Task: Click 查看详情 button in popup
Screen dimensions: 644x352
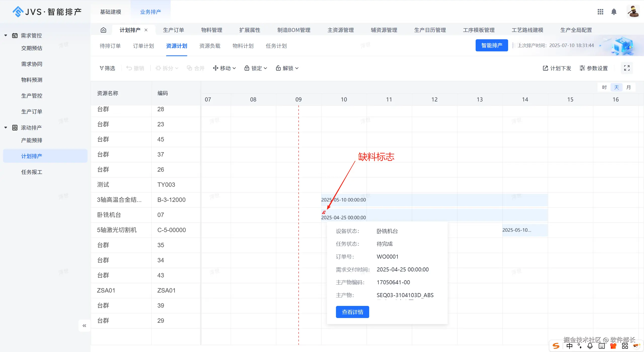Action: click(x=352, y=312)
